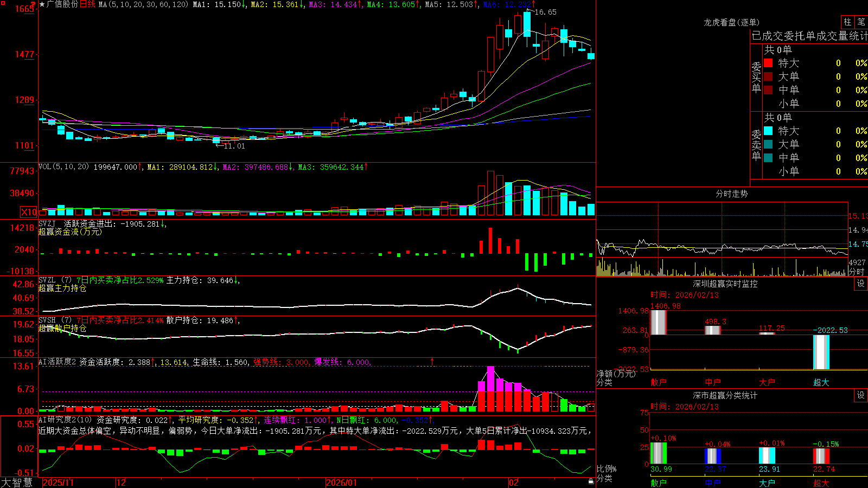This screenshot has width=868, height=488.
Task: Click the MA(5,10,20,30,60,120) indicator parameters
Action: pyautogui.click(x=143, y=4)
